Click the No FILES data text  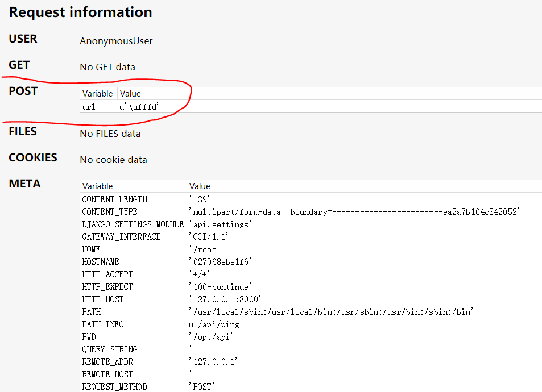[110, 133]
